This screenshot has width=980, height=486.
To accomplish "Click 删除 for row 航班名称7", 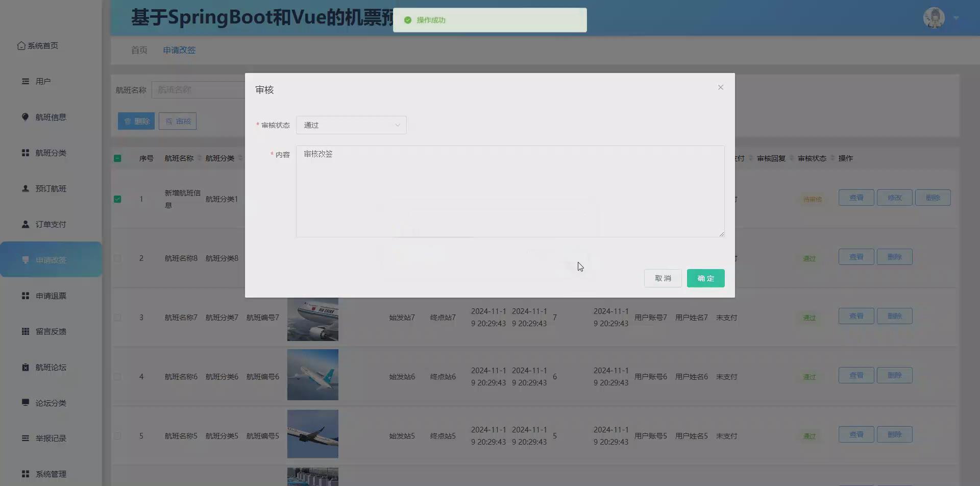I will (895, 316).
